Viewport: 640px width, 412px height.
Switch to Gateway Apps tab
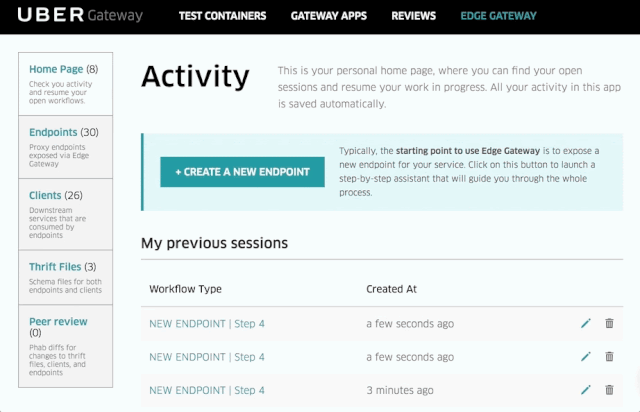(328, 16)
